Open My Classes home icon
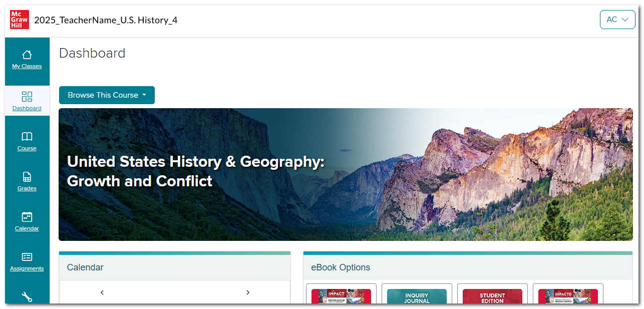Image resolution: width=644 pixels, height=309 pixels. (x=27, y=54)
